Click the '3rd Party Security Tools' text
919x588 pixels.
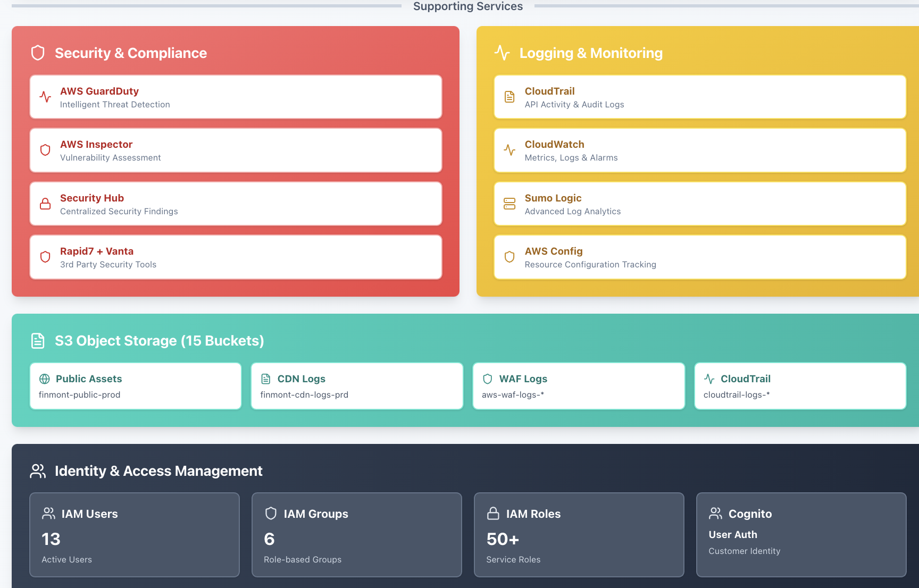[108, 265]
